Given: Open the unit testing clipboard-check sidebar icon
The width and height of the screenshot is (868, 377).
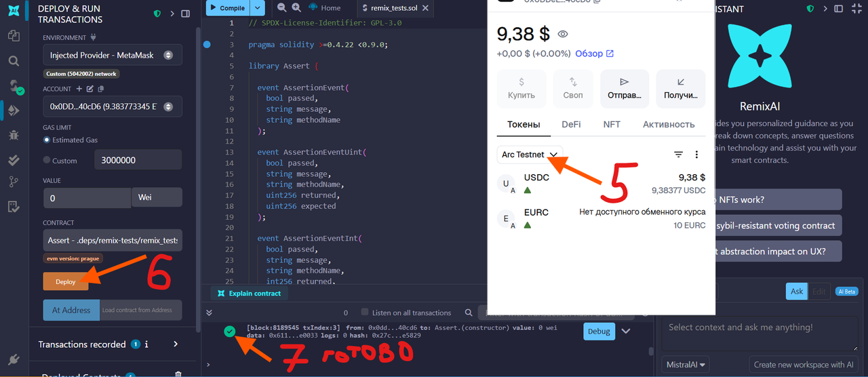Looking at the screenshot, I should (x=14, y=207).
